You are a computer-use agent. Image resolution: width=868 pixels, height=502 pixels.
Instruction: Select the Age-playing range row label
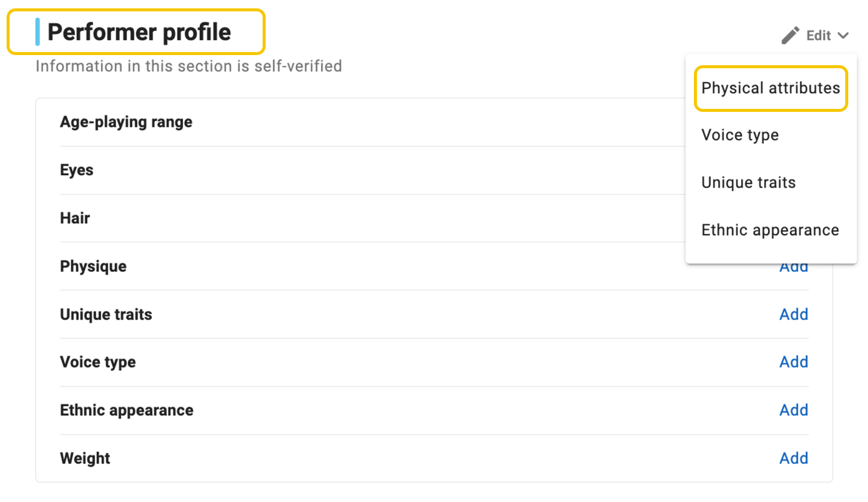click(x=126, y=122)
